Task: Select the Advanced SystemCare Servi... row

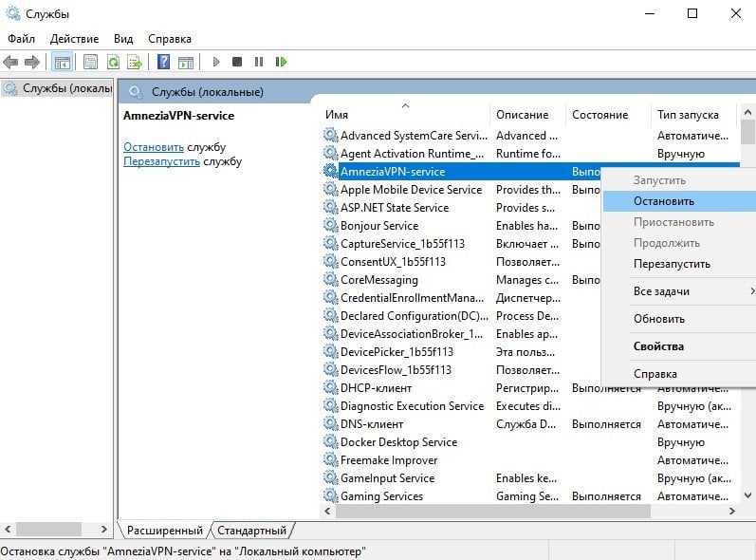Action: click(x=529, y=135)
